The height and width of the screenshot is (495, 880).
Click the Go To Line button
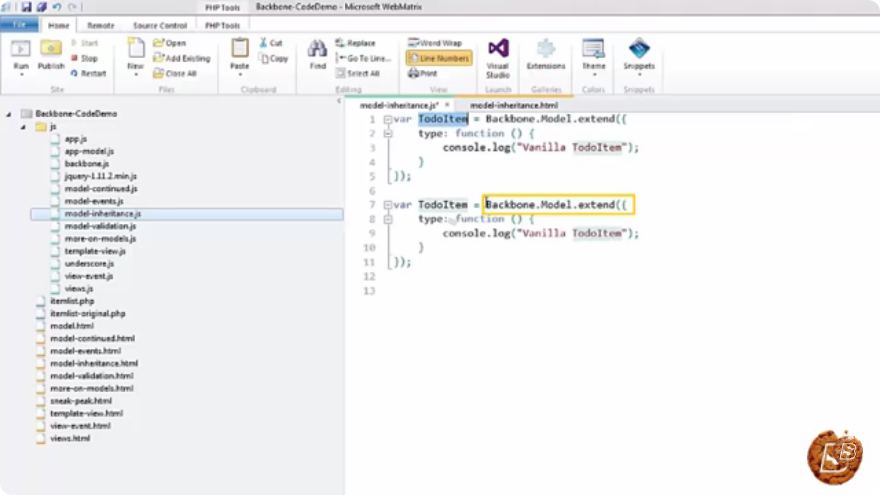coord(363,58)
